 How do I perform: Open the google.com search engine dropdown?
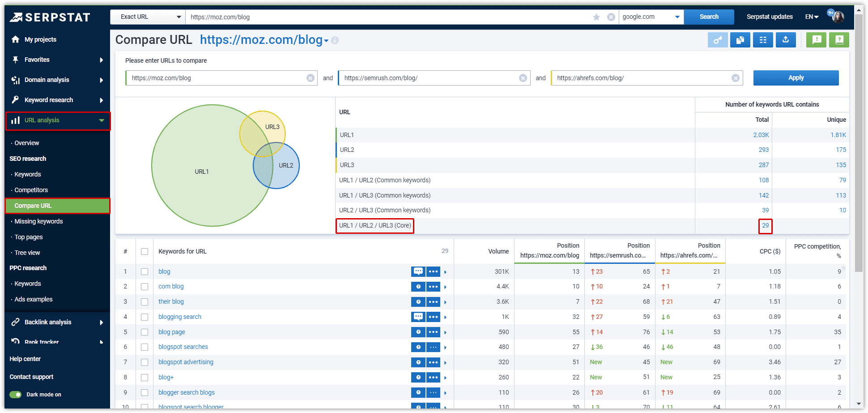[x=651, y=17]
